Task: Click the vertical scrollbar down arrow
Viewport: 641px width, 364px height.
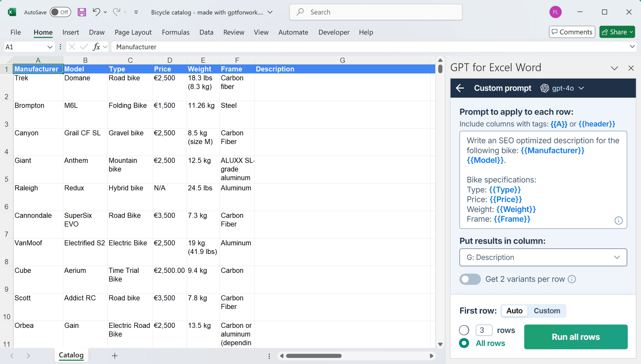Action: pyautogui.click(x=440, y=344)
